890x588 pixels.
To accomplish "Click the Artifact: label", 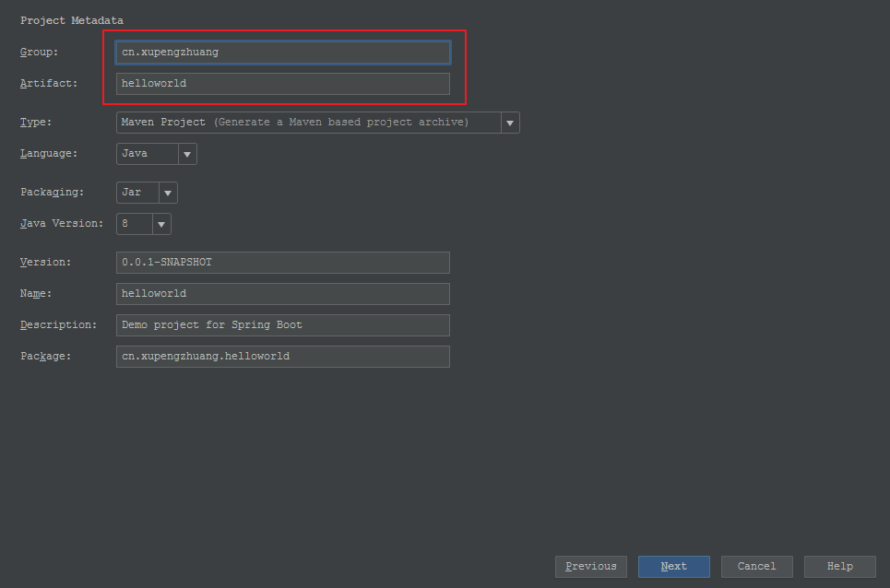I will [49, 83].
